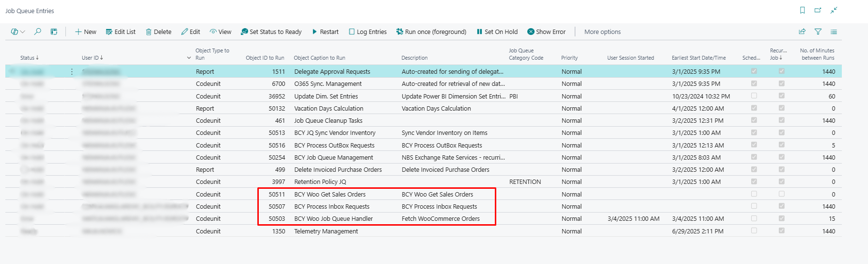Image resolution: width=868 pixels, height=264 pixels.
Task: Click the New action
Action: 86,32
